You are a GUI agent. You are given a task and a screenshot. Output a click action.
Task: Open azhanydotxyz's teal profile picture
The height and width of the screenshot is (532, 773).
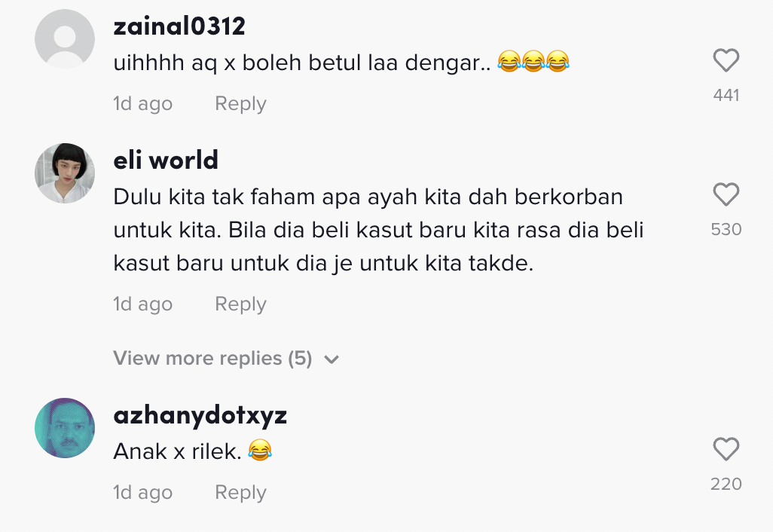(x=65, y=427)
